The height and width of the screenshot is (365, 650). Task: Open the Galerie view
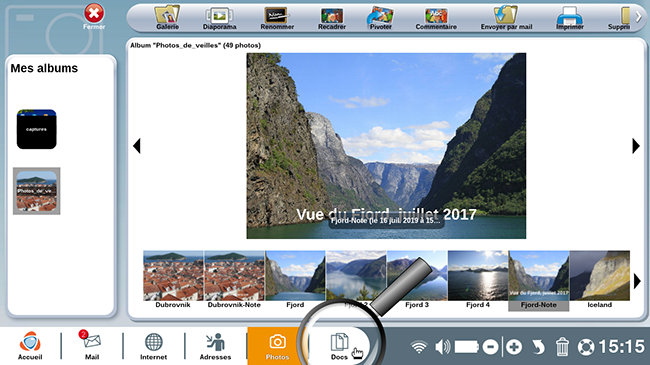[167, 17]
